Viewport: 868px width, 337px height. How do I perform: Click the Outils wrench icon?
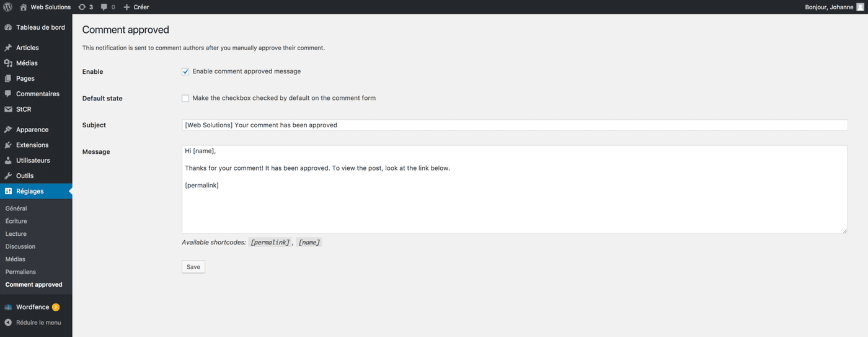tap(8, 176)
